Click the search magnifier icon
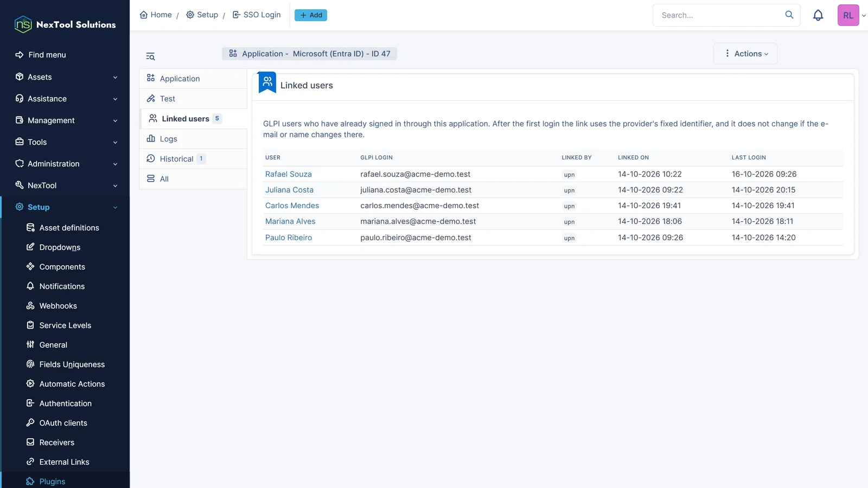This screenshot has height=488, width=868. pyautogui.click(x=789, y=15)
